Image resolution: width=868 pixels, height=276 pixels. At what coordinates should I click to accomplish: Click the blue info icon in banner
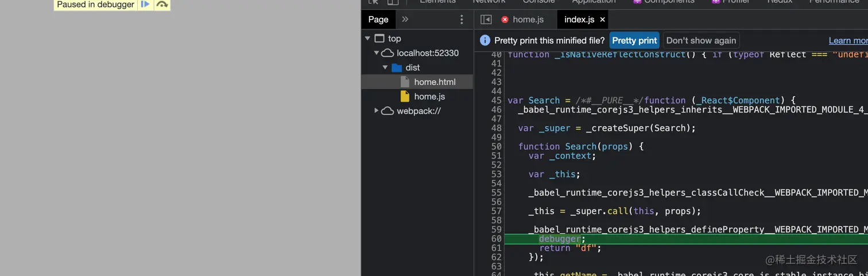(x=485, y=40)
